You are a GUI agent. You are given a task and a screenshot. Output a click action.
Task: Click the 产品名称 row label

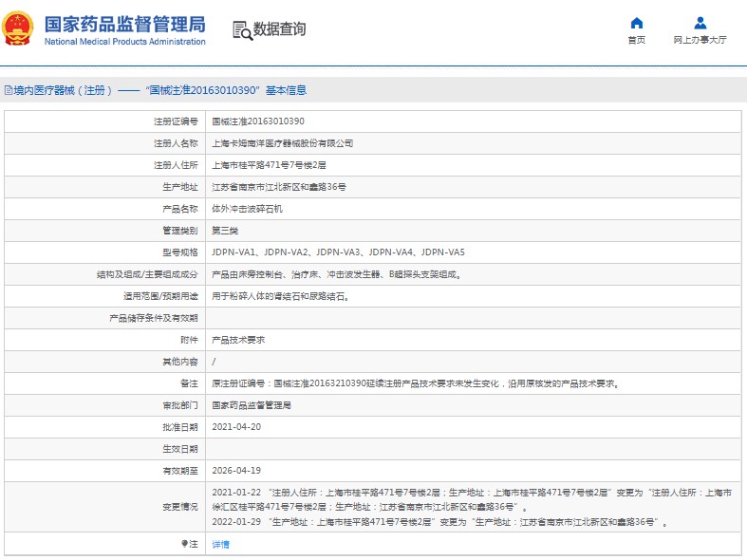click(180, 209)
